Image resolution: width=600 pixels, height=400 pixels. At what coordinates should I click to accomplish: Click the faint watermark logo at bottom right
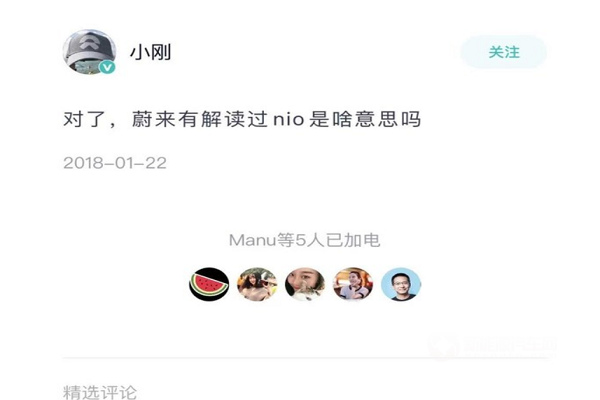click(443, 346)
